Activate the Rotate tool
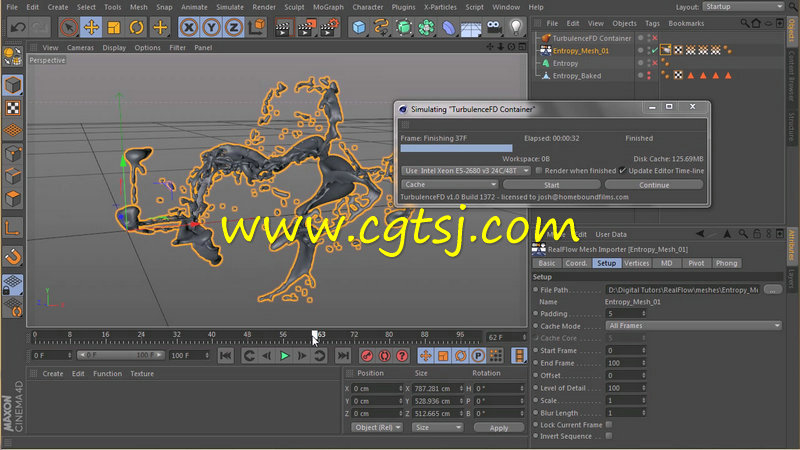Image resolution: width=800 pixels, height=450 pixels. pos(136,27)
